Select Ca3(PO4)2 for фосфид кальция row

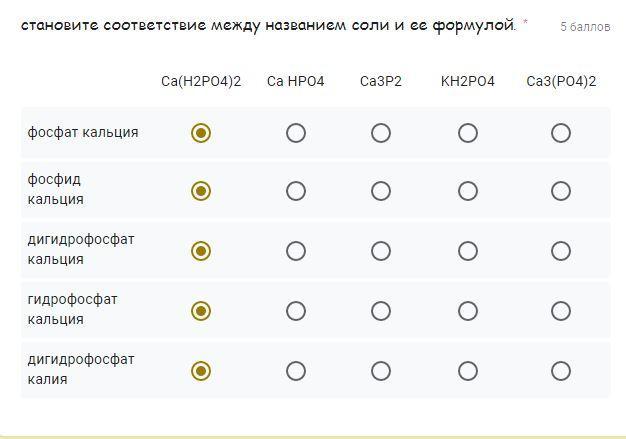tap(561, 191)
